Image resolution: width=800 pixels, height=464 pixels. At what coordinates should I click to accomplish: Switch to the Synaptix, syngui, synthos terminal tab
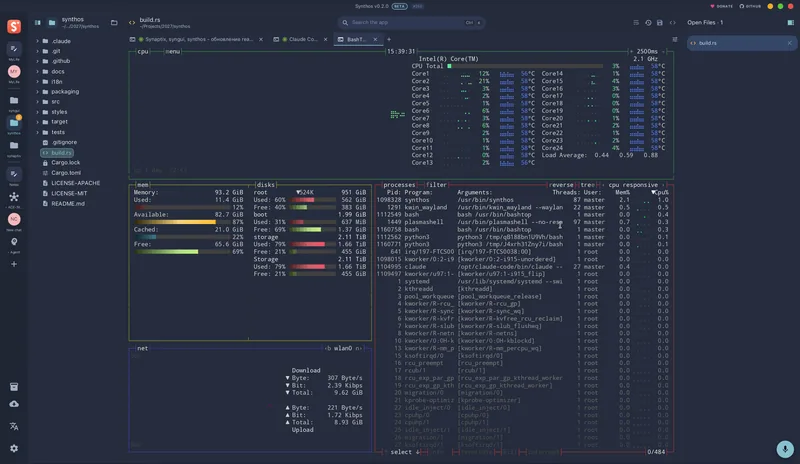pos(196,39)
